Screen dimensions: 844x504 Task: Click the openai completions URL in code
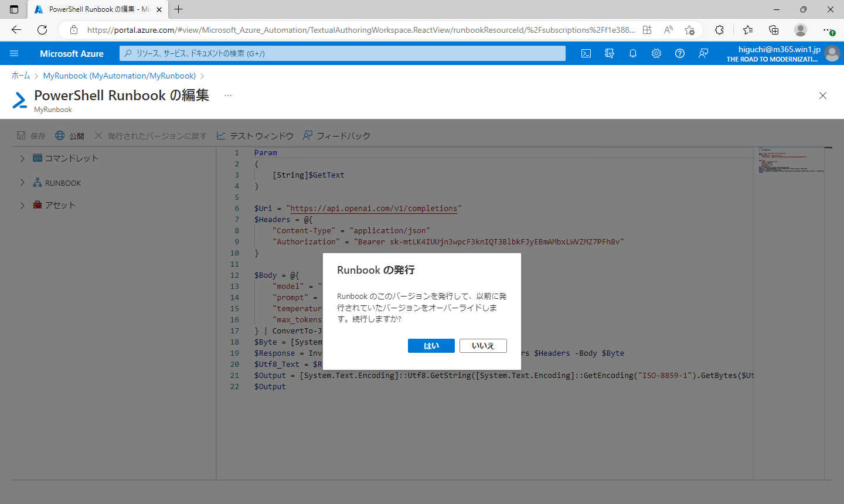(374, 208)
